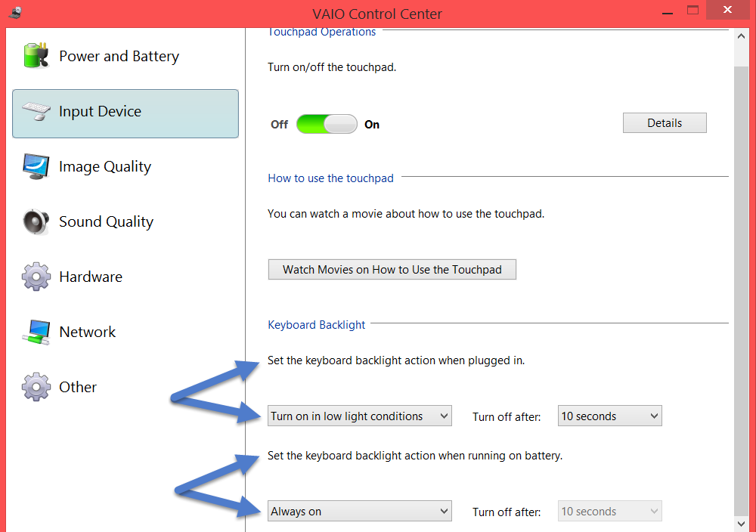Open Image Quality settings

point(125,166)
